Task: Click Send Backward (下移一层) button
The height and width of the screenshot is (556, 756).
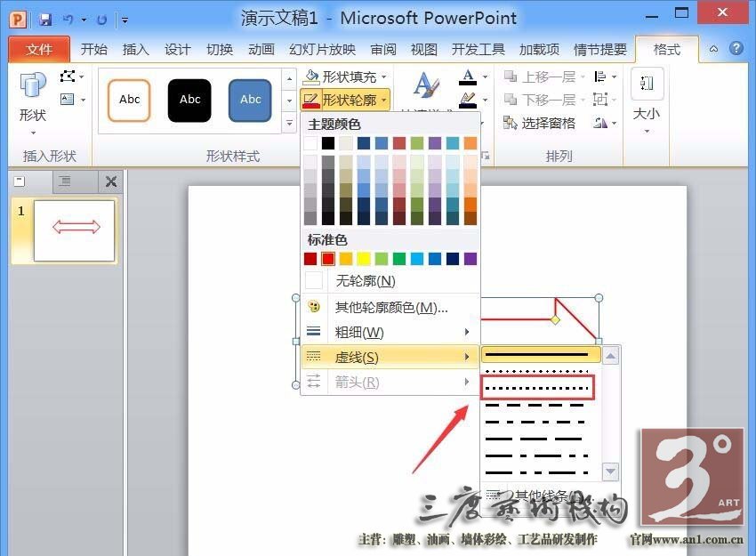Action: pos(539,100)
